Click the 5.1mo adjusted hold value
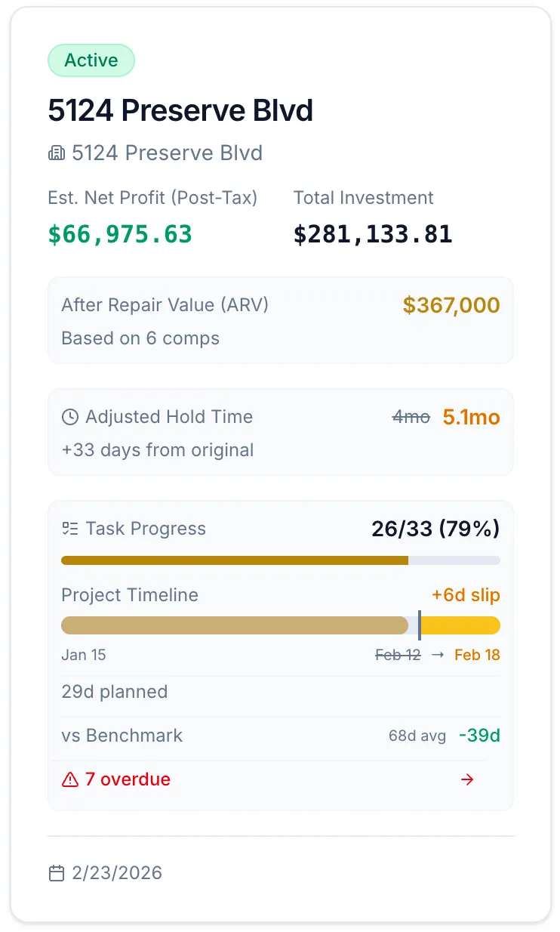Screen dimensions: 560x932 471,417
